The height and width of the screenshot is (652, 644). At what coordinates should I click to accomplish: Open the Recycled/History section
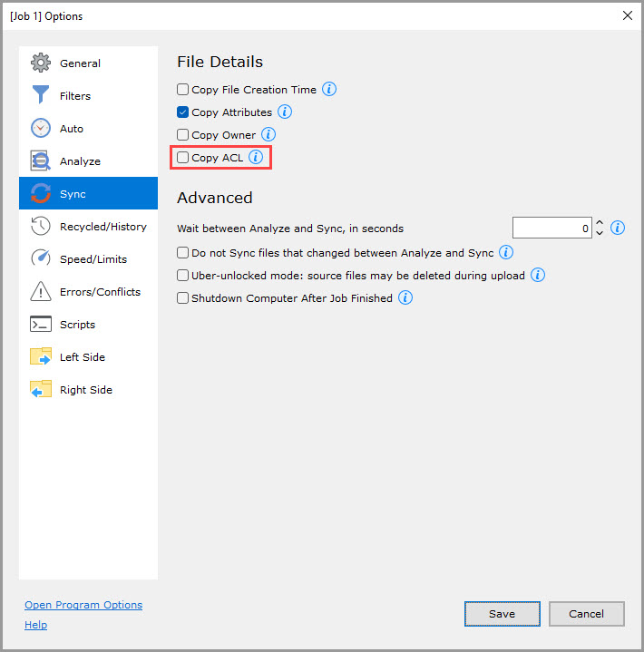102,227
